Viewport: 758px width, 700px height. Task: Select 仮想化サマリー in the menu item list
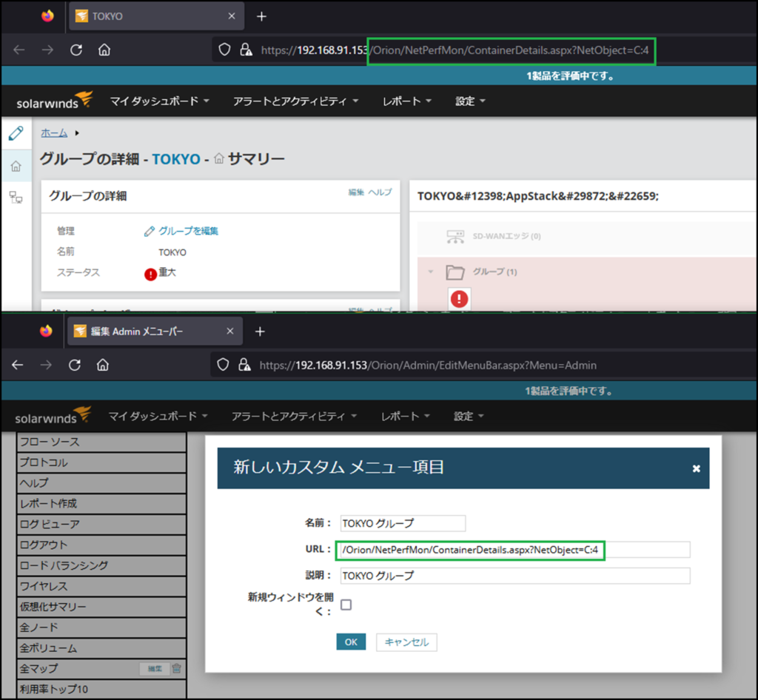(101, 607)
